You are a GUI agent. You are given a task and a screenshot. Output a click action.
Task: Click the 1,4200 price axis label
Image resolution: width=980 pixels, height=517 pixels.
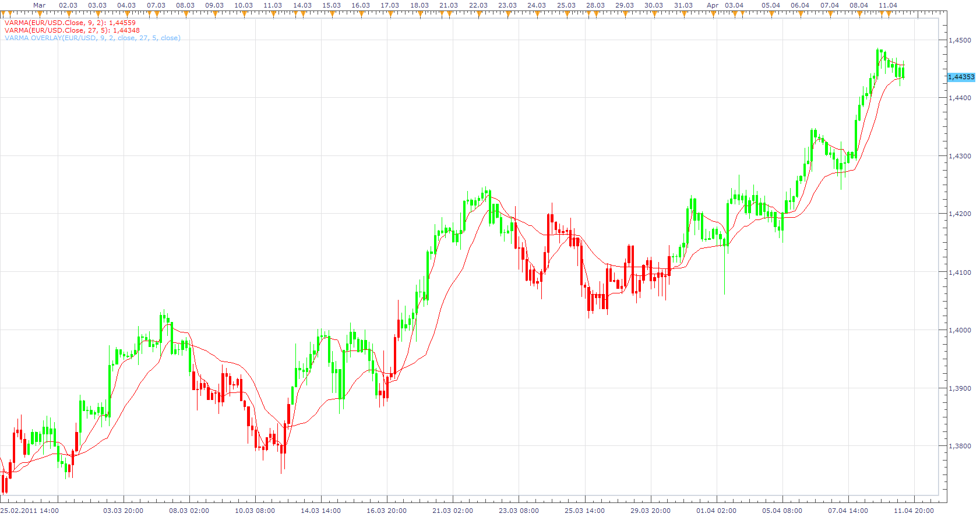coord(960,214)
